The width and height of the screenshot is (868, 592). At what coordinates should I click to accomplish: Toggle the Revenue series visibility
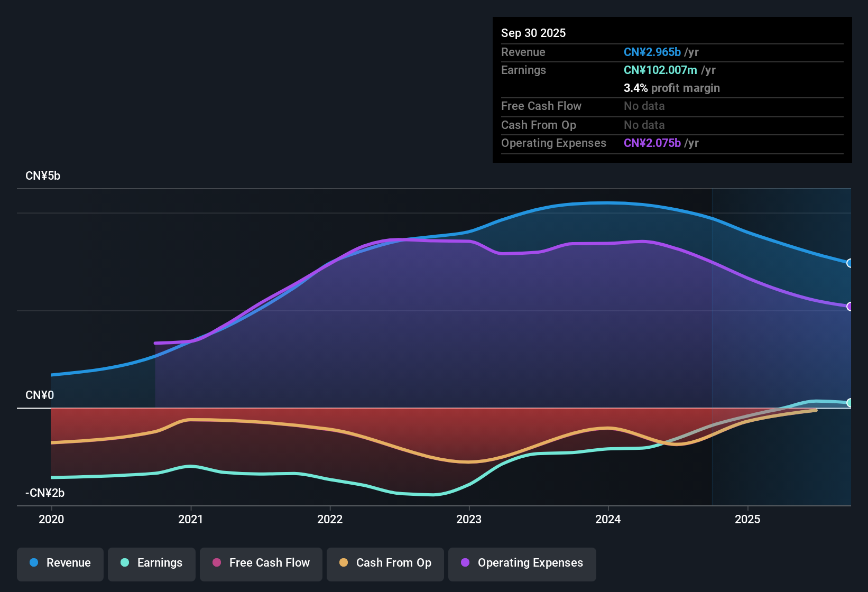click(x=60, y=563)
